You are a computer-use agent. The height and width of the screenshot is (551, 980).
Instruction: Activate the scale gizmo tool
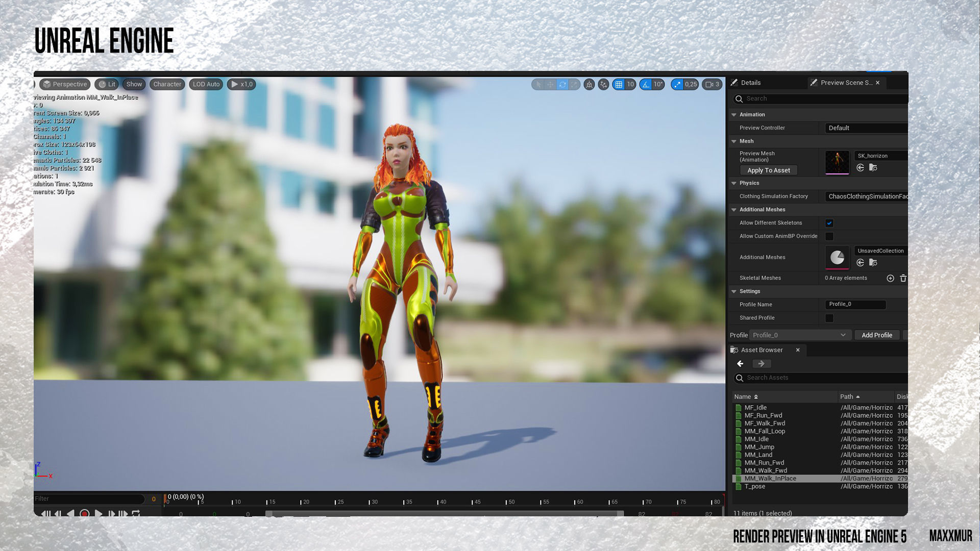[575, 84]
